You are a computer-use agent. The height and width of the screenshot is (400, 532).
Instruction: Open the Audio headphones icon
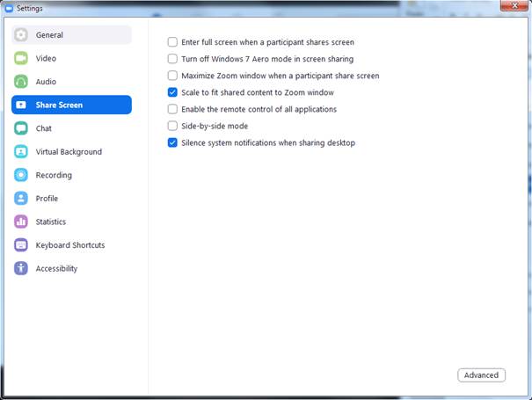(x=21, y=82)
